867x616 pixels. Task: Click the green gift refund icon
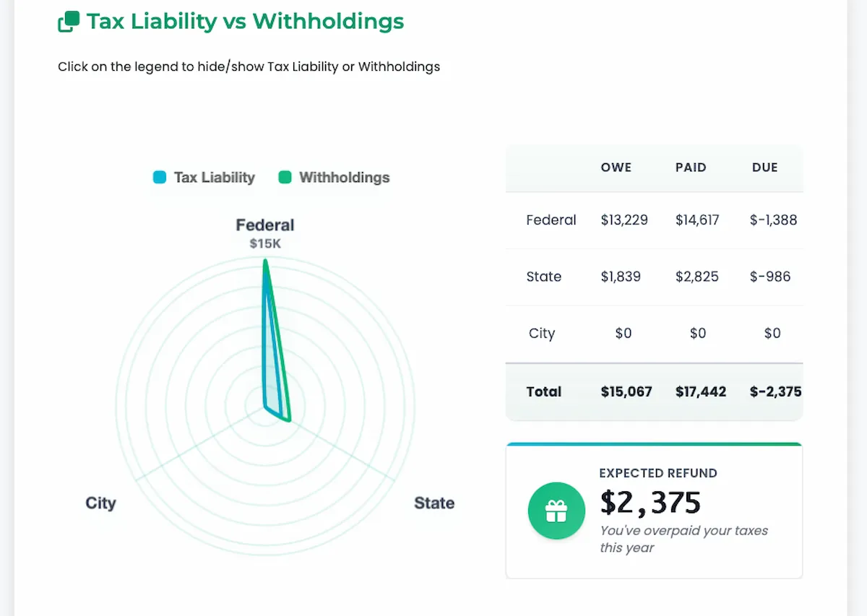[556, 511]
